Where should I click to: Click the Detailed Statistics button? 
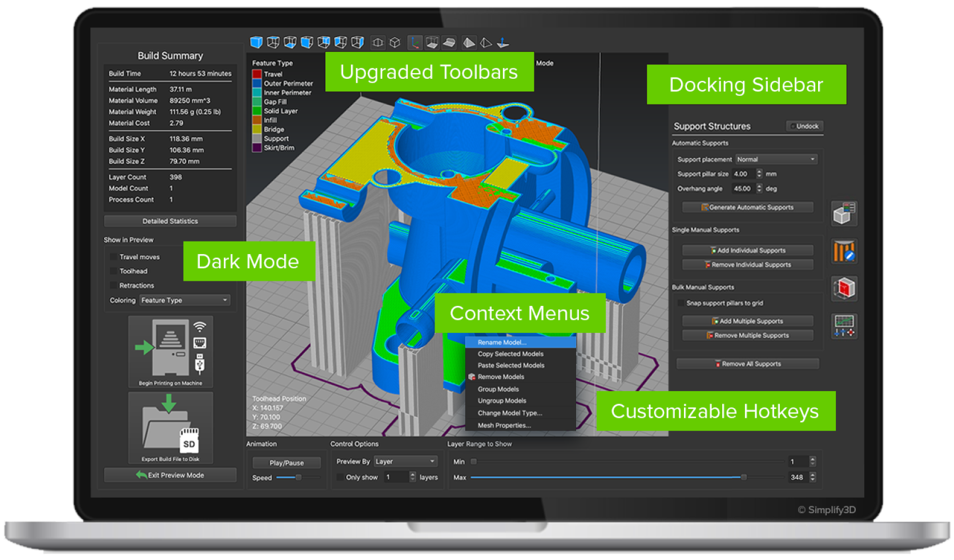170,221
